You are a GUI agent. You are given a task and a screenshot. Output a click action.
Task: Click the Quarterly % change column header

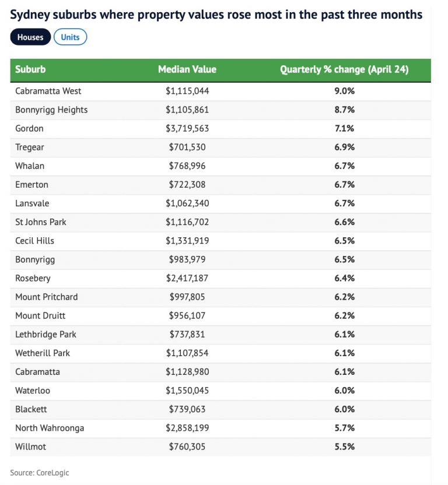[x=344, y=69]
